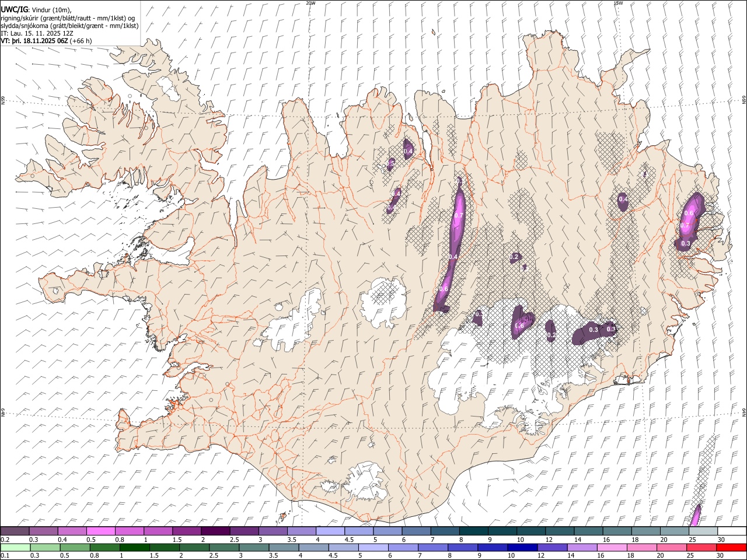Click the 'slydda/snjókoma' legend description line
The width and height of the screenshot is (747, 560).
pyautogui.click(x=69, y=26)
